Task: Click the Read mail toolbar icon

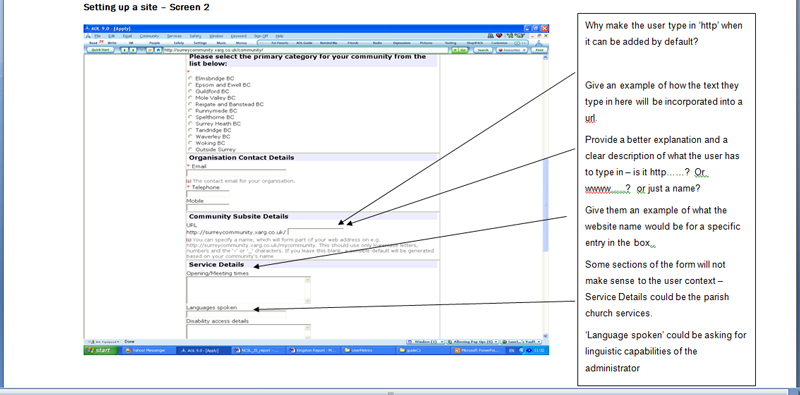Action: coord(93,43)
